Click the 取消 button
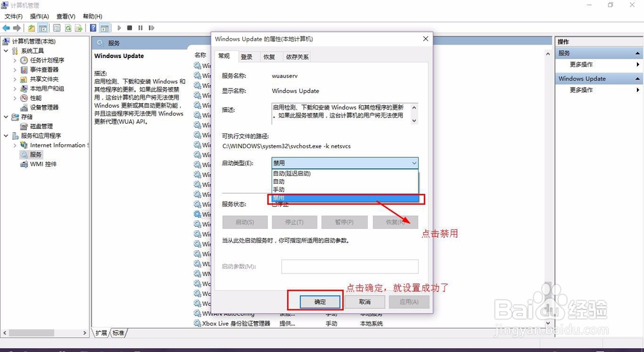 point(365,302)
